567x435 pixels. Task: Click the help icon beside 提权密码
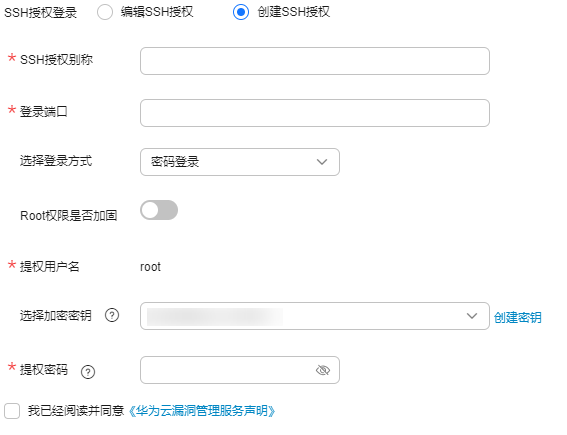(x=88, y=372)
